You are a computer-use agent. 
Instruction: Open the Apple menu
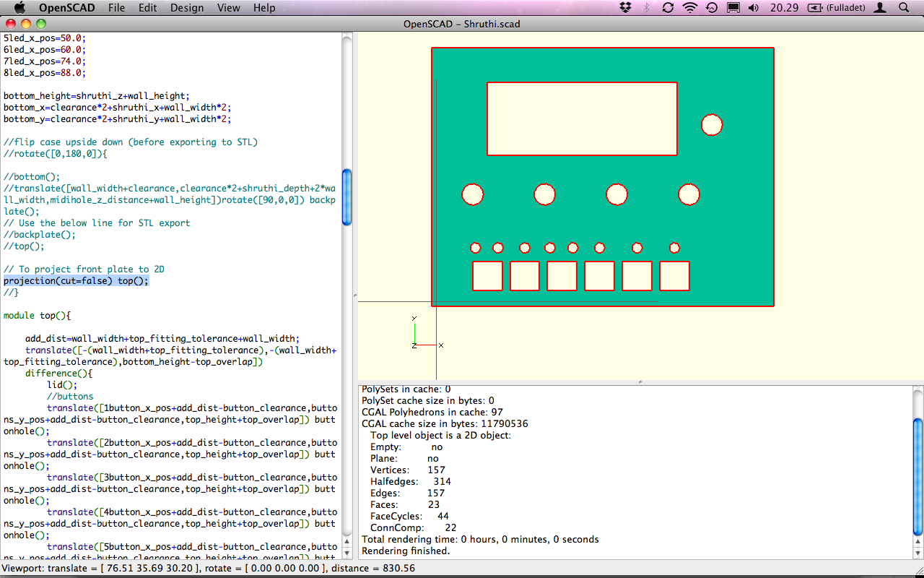click(x=19, y=8)
